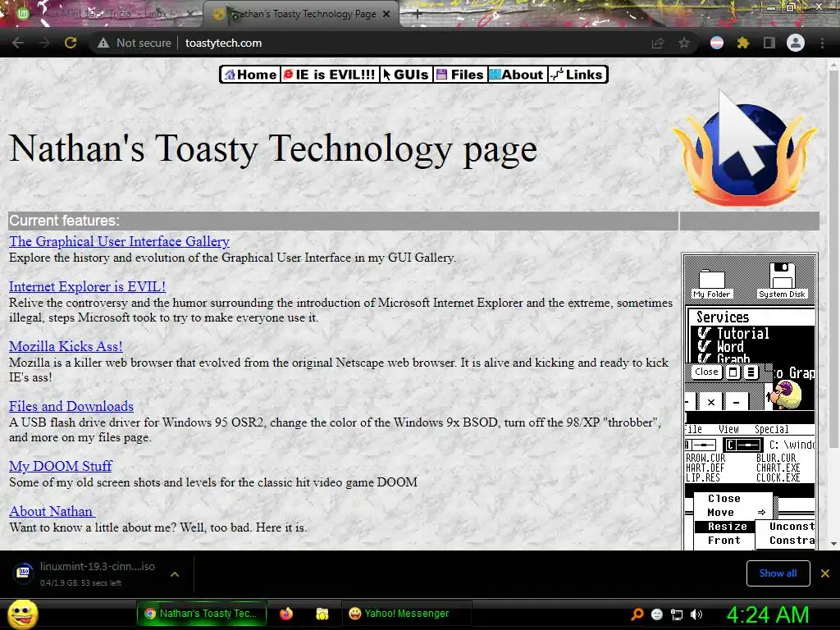Click the scroll down arrow on the scrollbar
The image size is (840, 630).
[x=833, y=544]
